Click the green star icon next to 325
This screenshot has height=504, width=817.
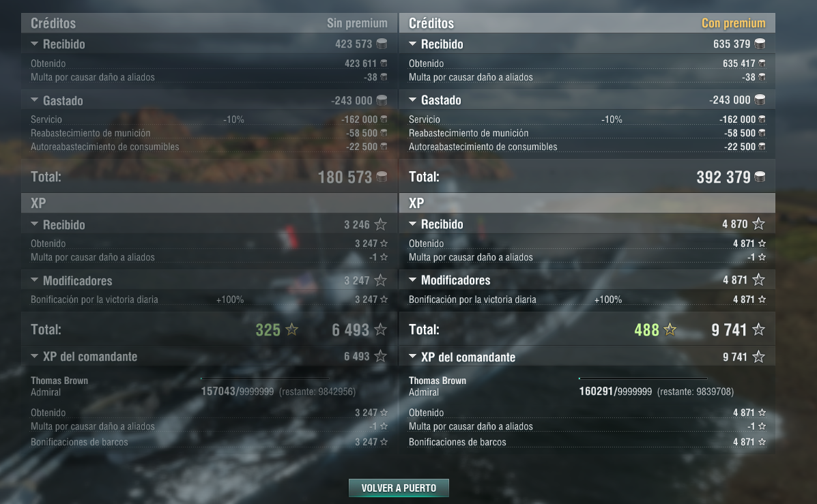pos(292,329)
